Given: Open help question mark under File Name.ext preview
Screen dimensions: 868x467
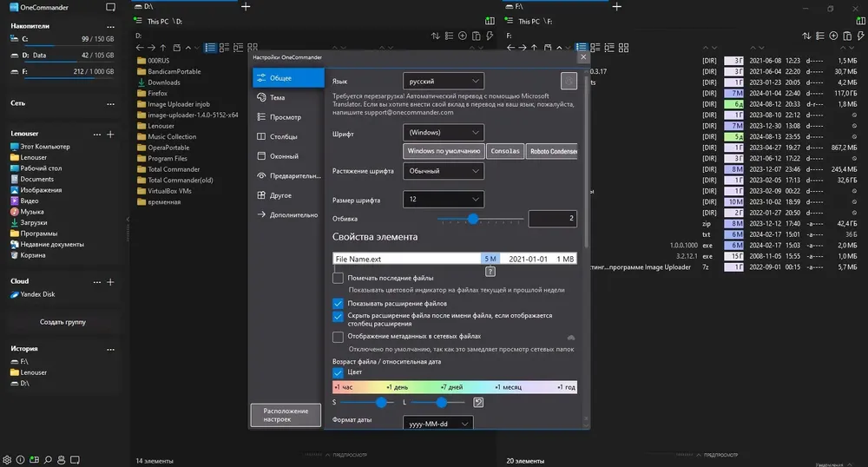Looking at the screenshot, I should (490, 272).
